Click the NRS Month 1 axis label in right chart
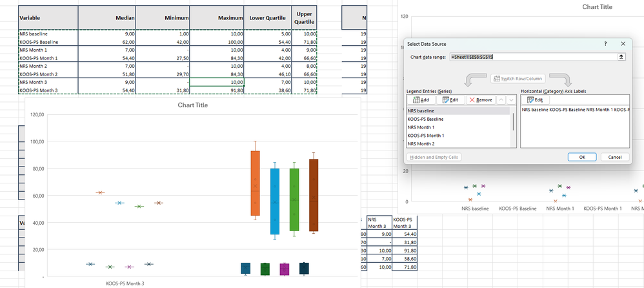Screen dimensions: 644x288 click(560, 209)
